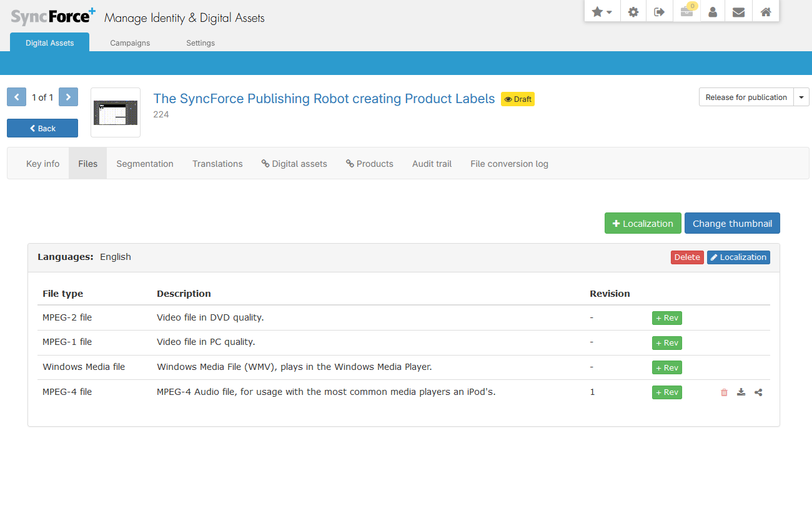Click the SyncForce logo
Image resolution: width=812 pixels, height=508 pixels.
coord(53,16)
